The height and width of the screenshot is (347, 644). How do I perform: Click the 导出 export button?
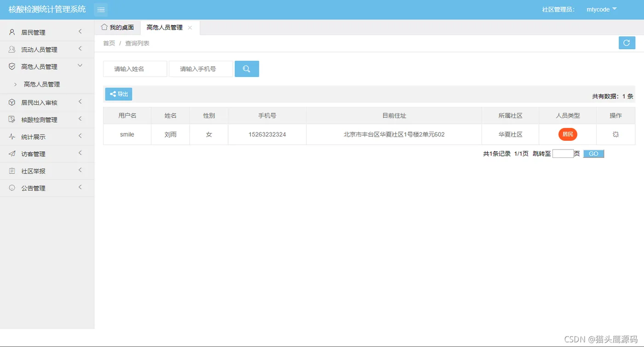119,94
